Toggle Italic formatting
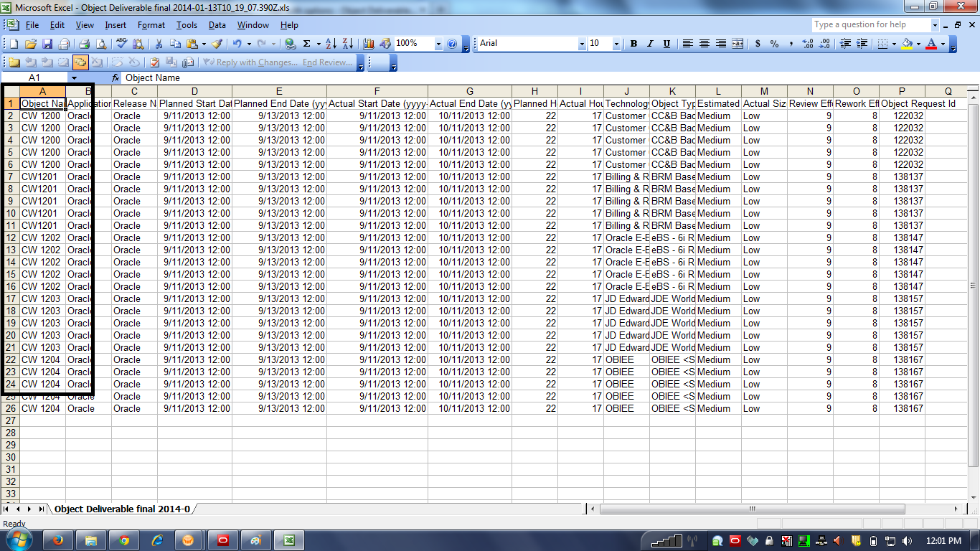Viewport: 980px width, 551px height. coord(650,44)
